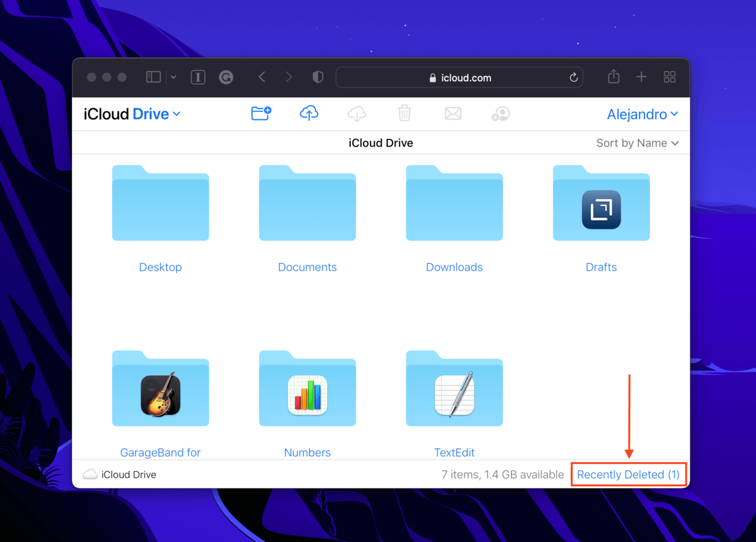Click the icloud.com address bar

click(459, 77)
